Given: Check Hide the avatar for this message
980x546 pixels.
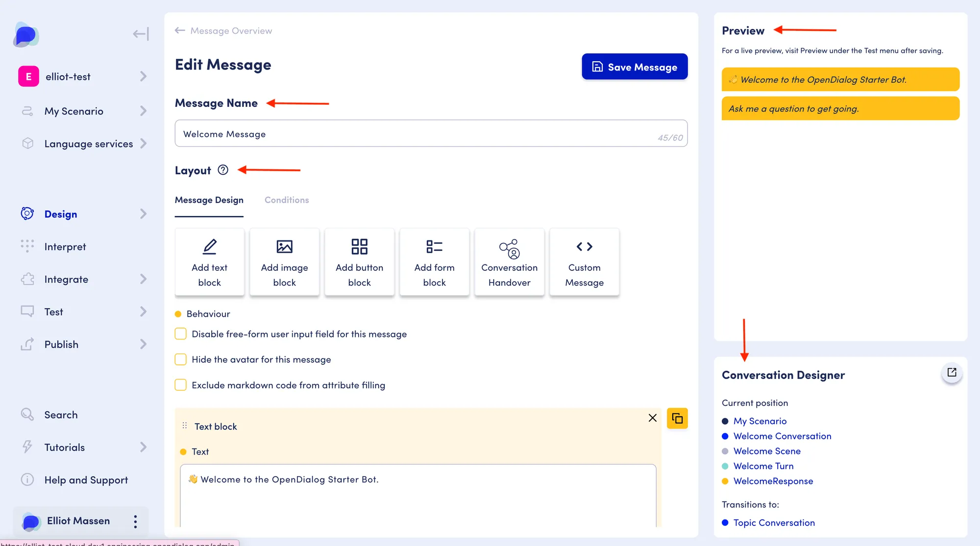Looking at the screenshot, I should point(181,359).
